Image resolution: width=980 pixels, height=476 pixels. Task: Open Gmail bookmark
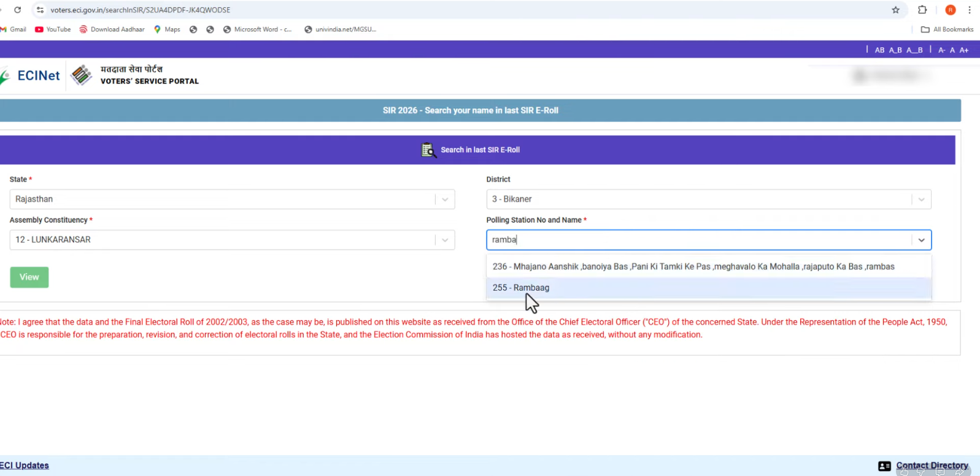(x=14, y=29)
